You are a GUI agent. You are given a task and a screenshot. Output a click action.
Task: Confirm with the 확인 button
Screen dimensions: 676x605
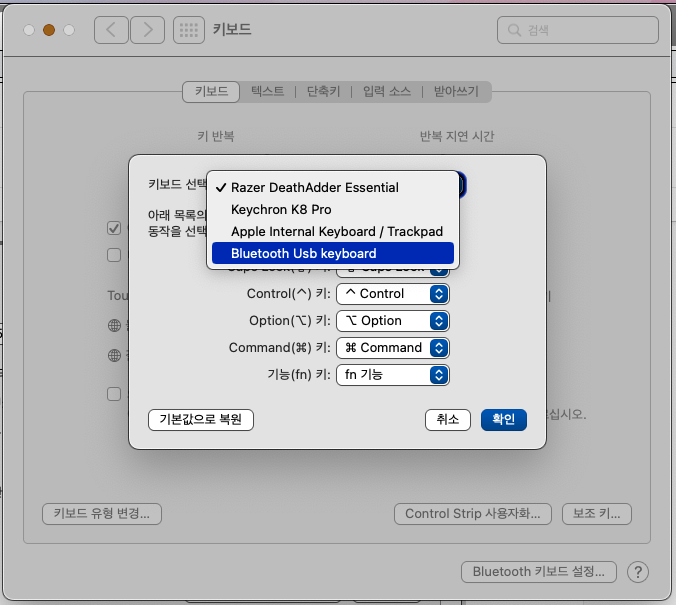pos(504,420)
